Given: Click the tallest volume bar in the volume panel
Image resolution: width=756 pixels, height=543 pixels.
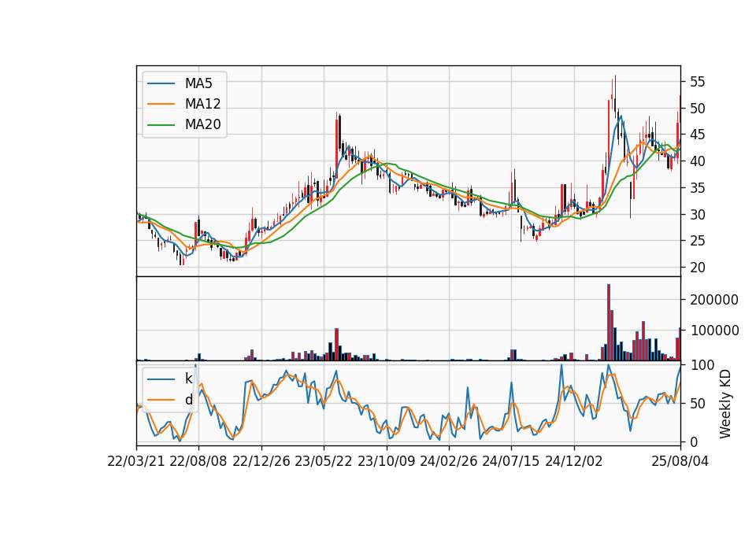Looking at the screenshot, I should pyautogui.click(x=609, y=323).
